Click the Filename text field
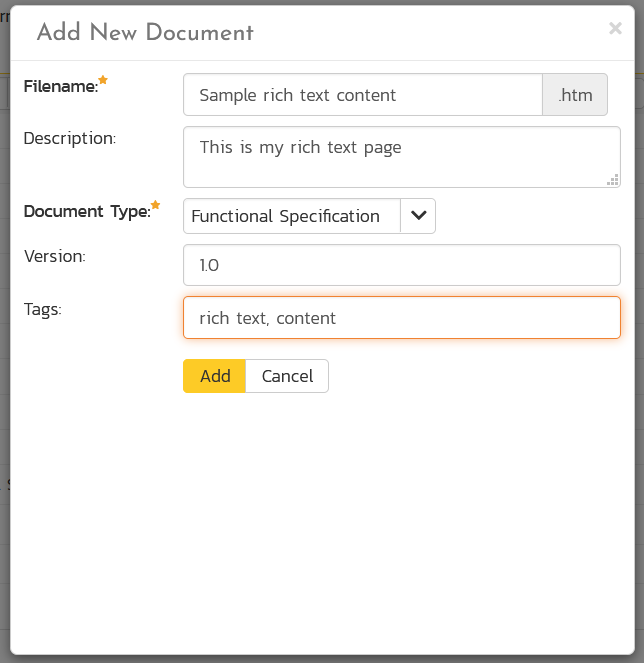This screenshot has height=663, width=644. [x=362, y=95]
